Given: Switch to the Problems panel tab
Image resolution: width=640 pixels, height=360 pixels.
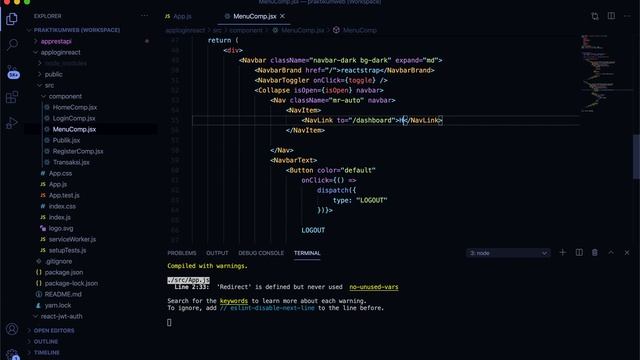Looking at the screenshot, I should 182,253.
